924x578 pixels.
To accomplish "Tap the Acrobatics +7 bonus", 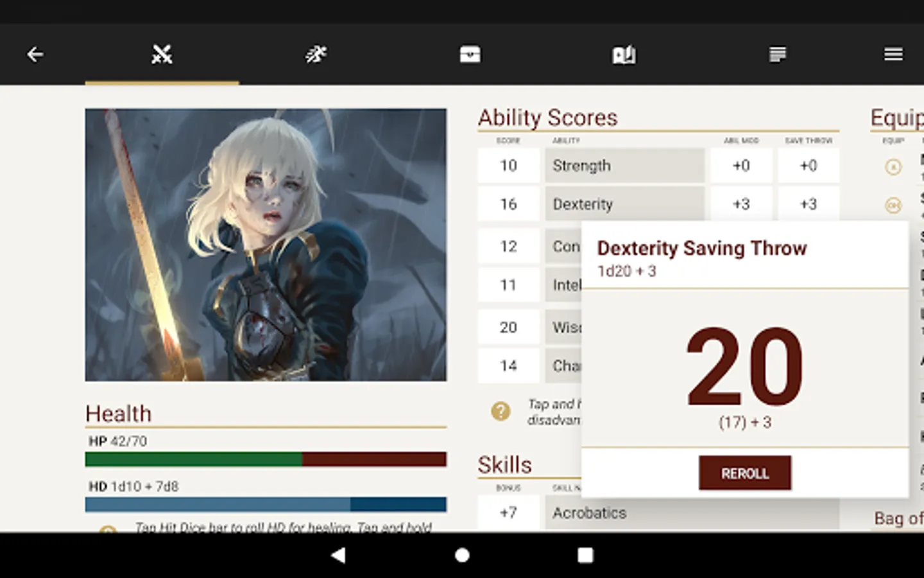I will pos(508,512).
